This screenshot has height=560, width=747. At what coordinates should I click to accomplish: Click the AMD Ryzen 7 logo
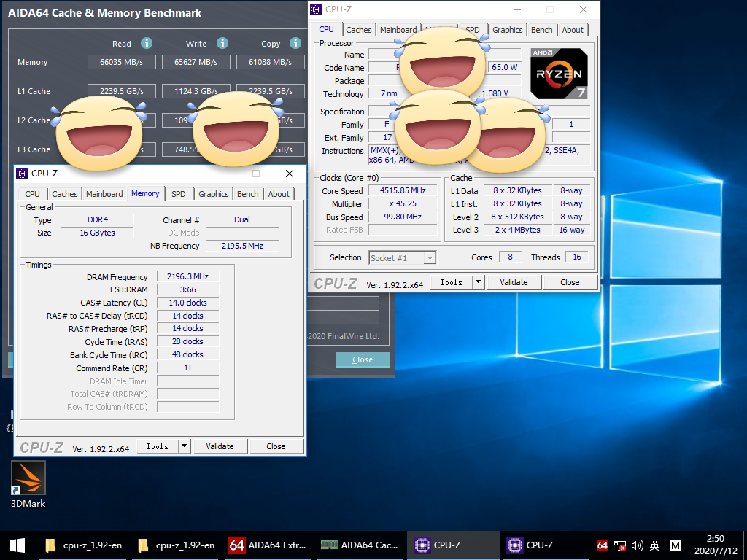(x=559, y=74)
